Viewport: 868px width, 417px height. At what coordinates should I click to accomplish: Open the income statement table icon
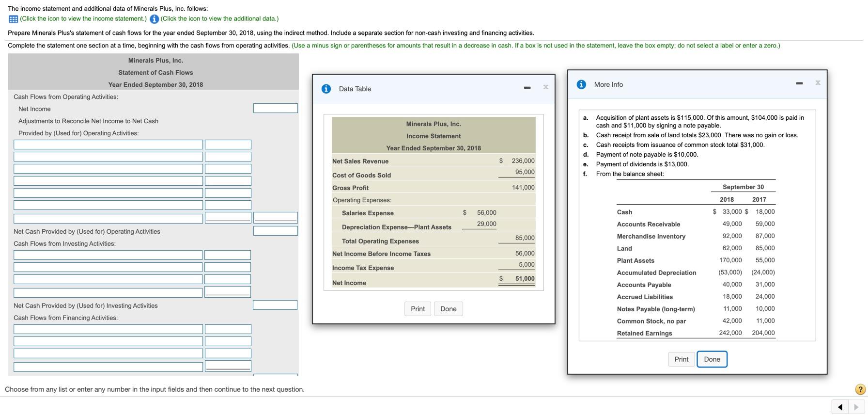pyautogui.click(x=13, y=19)
